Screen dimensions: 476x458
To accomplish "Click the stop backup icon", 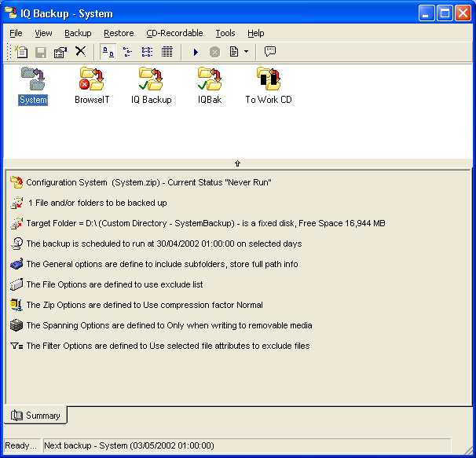I will 214,52.
